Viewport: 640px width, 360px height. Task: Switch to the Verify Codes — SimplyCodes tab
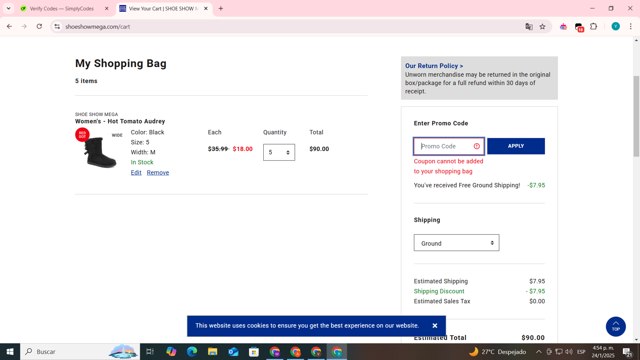(x=61, y=8)
